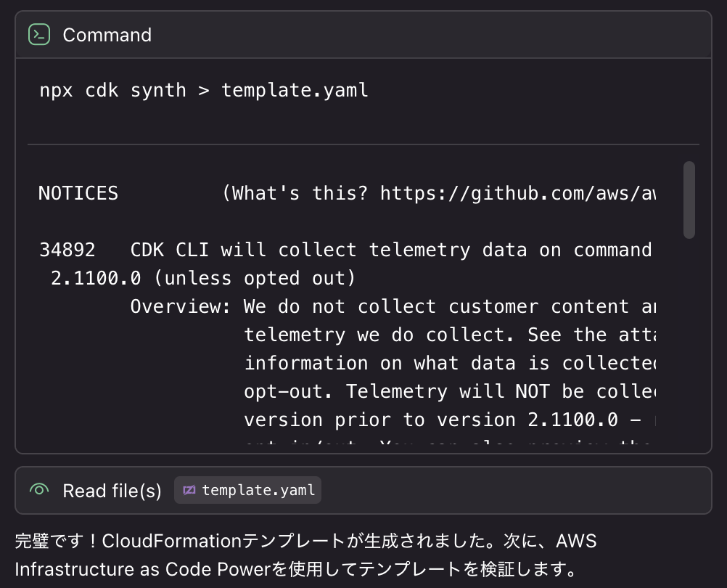Click notice number 34892
Viewport: 727px width, 588px height.
pos(67,250)
